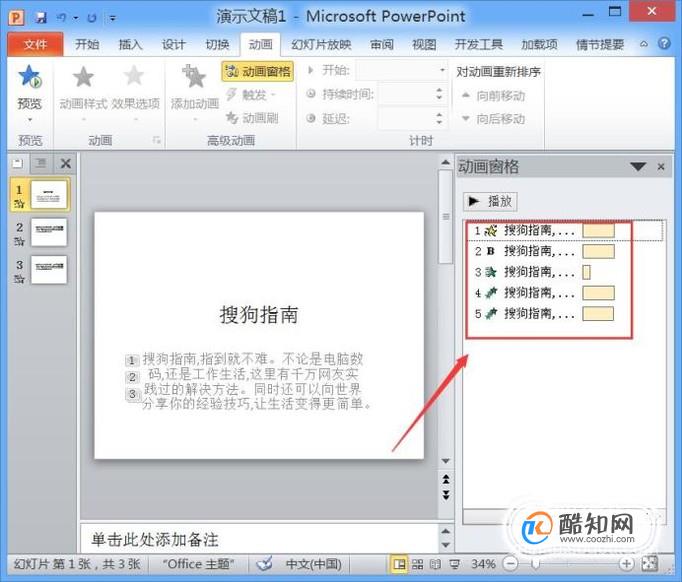This screenshot has width=682, height=582.
Task: Close the slide thumbnail pane
Action: (x=66, y=164)
